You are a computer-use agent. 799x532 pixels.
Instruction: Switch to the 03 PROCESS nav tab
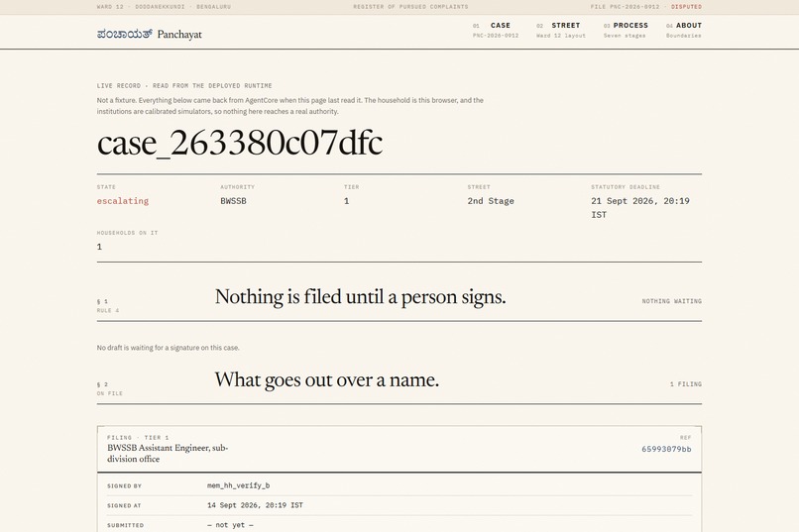click(x=626, y=30)
